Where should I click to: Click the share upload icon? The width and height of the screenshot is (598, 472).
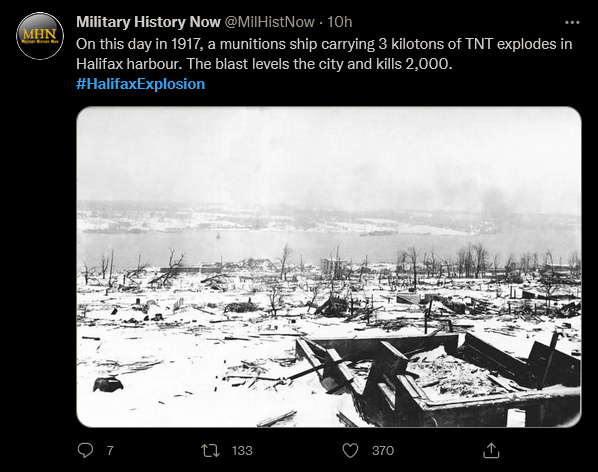491,450
